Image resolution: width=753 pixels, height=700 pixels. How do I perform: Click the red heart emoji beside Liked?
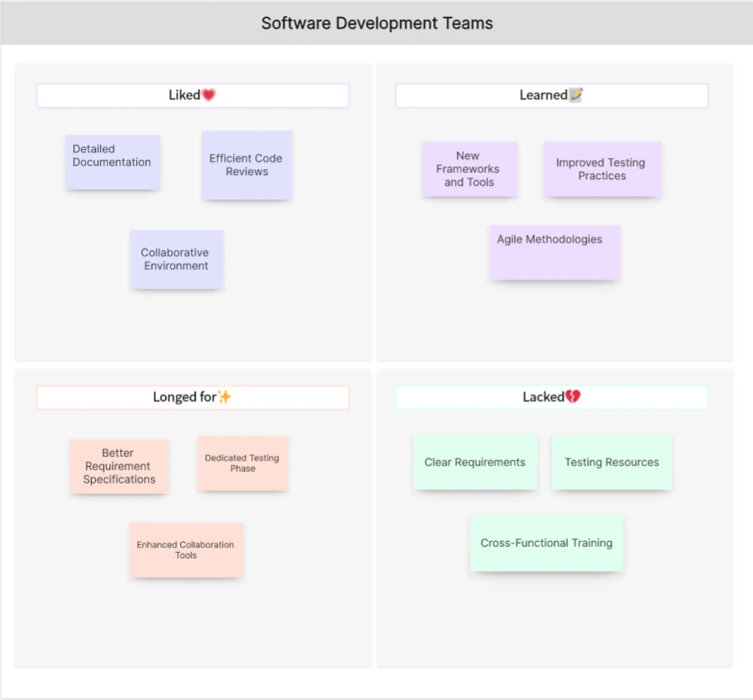pos(209,95)
